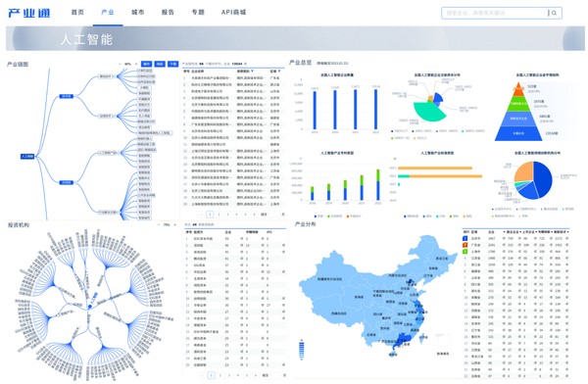
Task: Click the map density legend slider
Action: point(302,350)
